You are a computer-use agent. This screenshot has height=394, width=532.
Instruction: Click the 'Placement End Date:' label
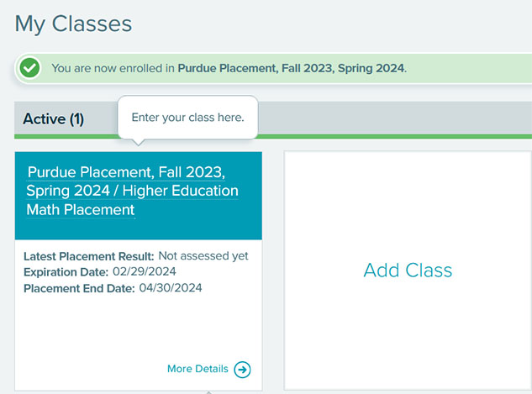click(79, 288)
